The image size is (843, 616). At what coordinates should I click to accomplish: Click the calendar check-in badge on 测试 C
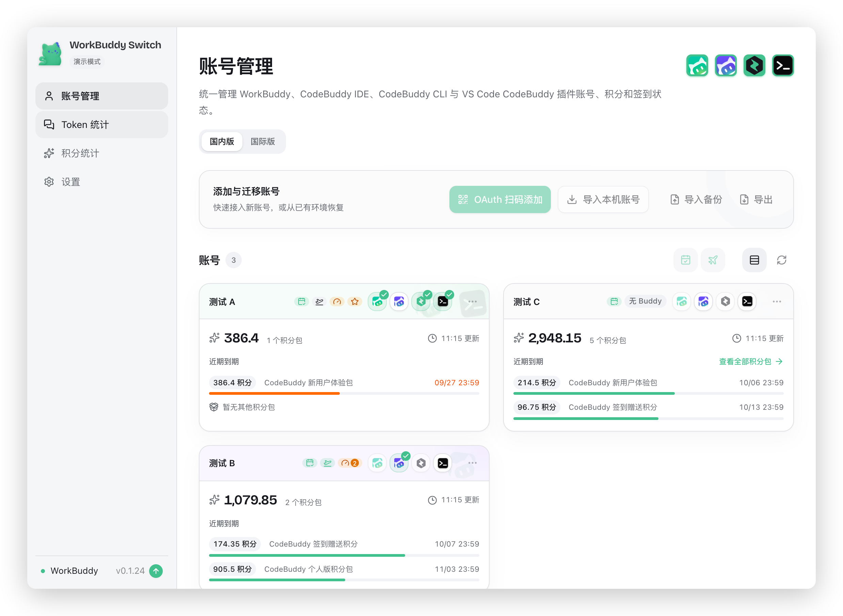[x=614, y=301]
